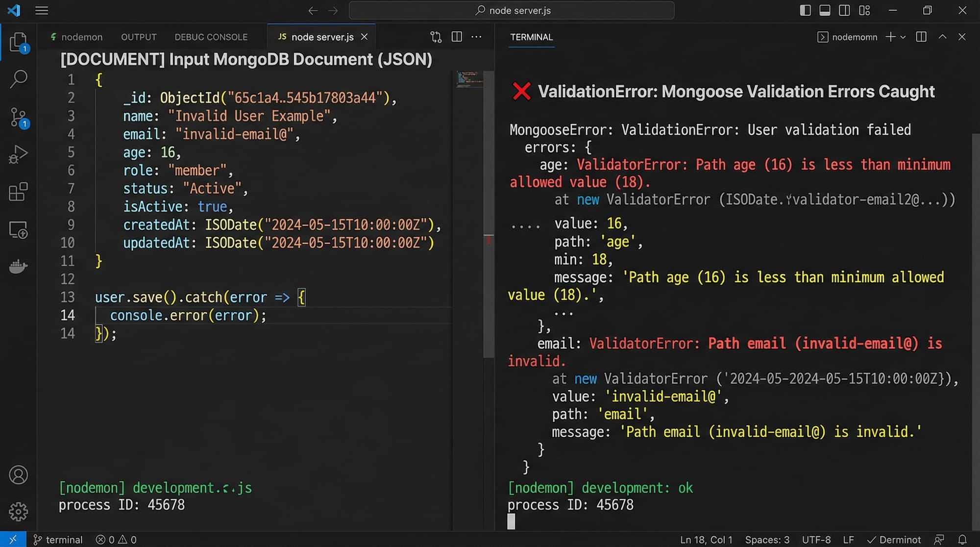Open the Explorer view icon
Screen dimensions: 980x547
coord(18,42)
